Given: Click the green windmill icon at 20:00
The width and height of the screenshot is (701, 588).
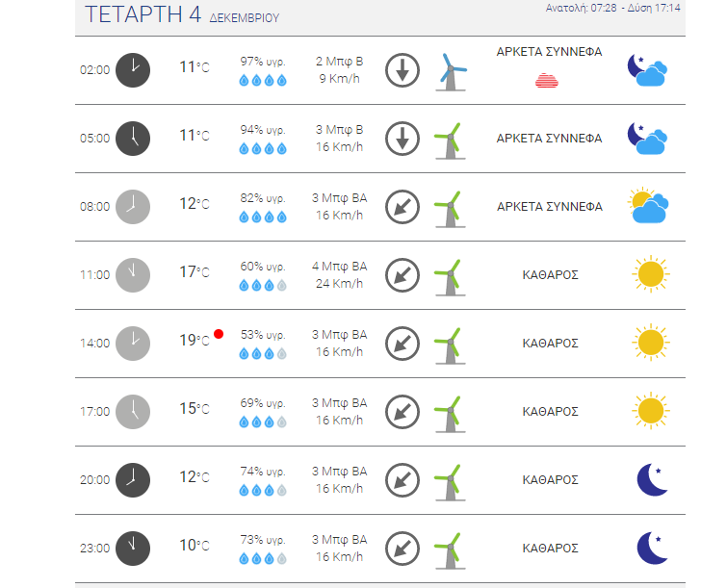Looking at the screenshot, I should pyautogui.click(x=451, y=482).
